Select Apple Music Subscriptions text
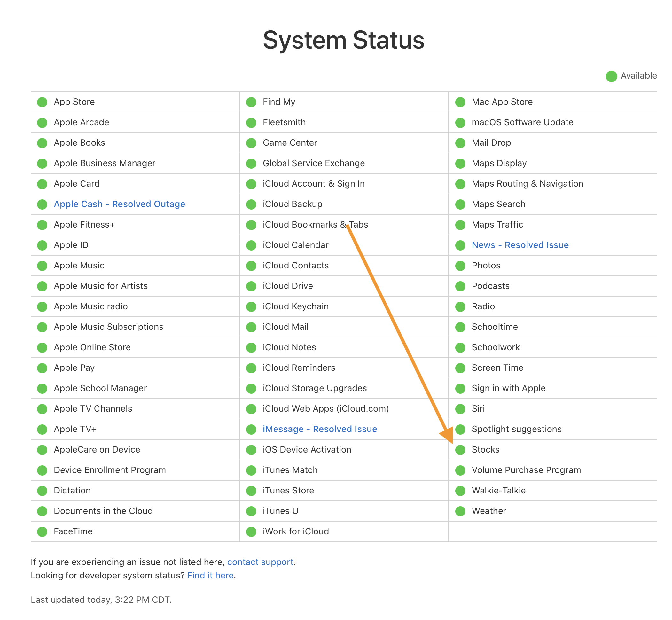The height and width of the screenshot is (620, 672). tap(108, 327)
